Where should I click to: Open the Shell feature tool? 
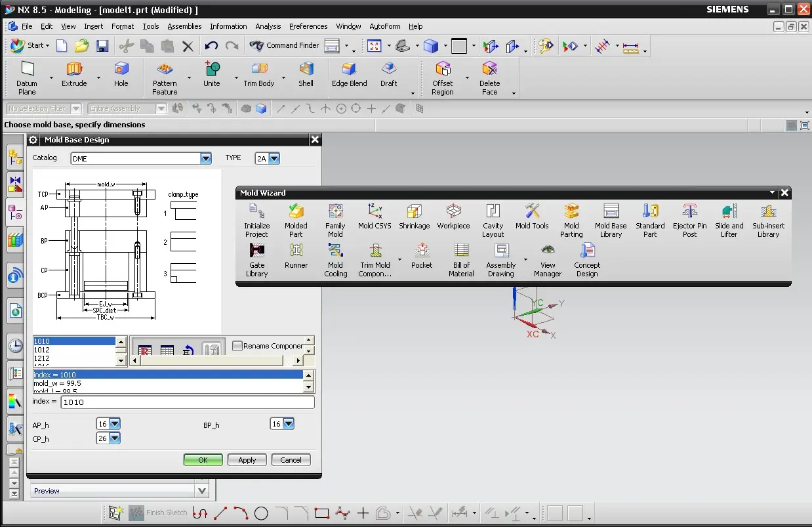click(x=306, y=74)
